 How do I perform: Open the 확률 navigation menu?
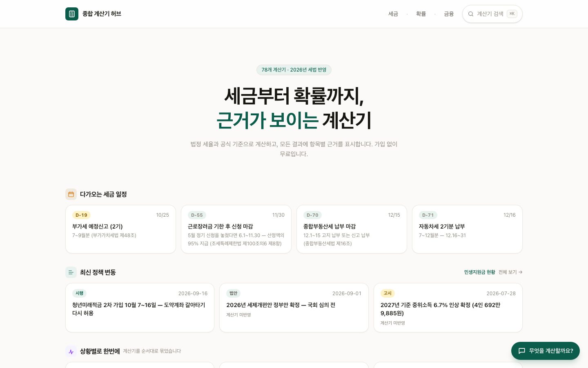click(x=421, y=14)
